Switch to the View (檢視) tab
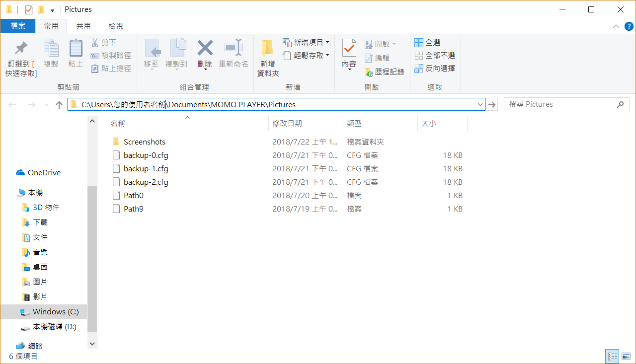Viewport: 636px width, 364px height. click(x=116, y=26)
